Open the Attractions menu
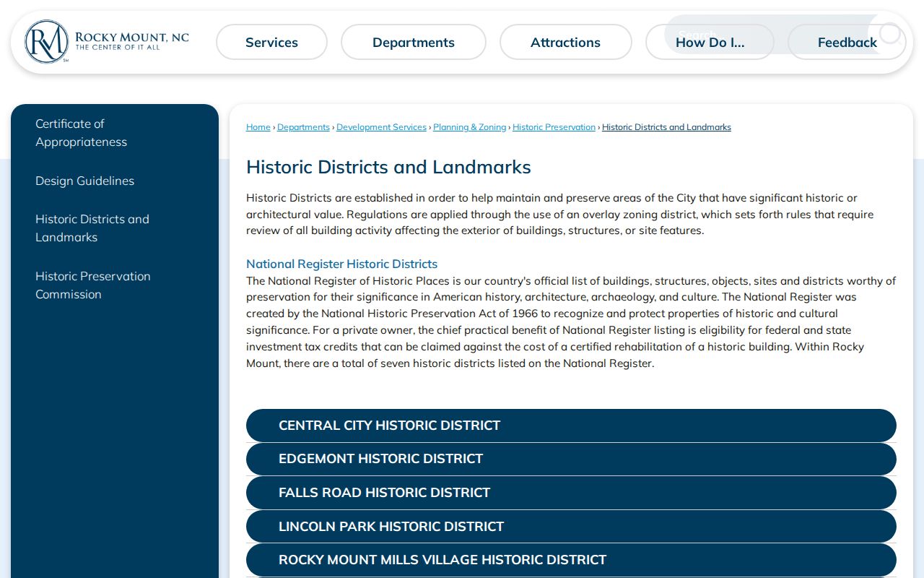 565,42
